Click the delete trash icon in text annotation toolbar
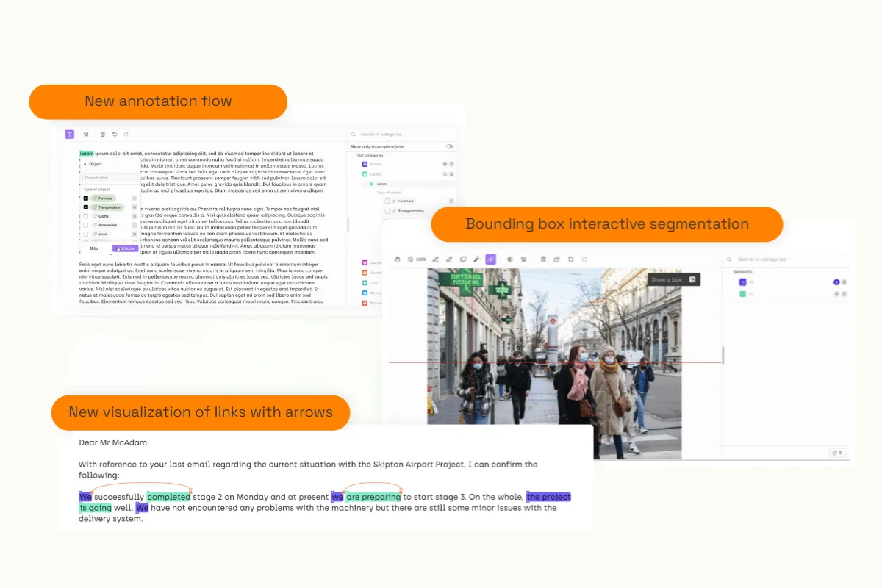 [x=103, y=135]
